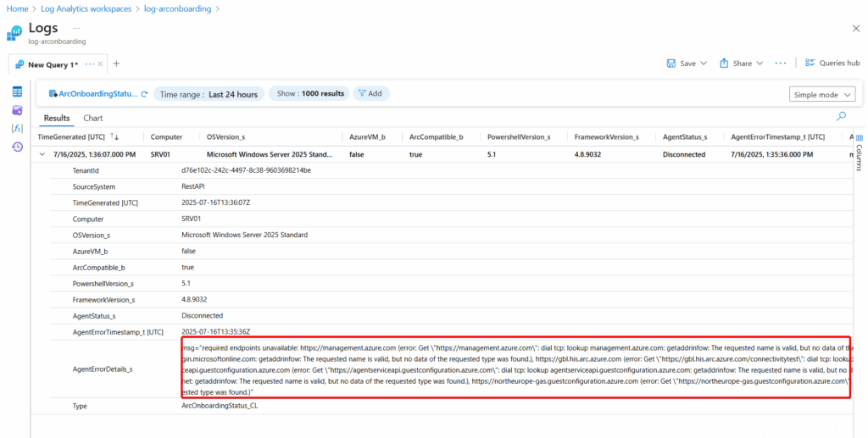Open the Queries icon in left sidebar
This screenshot has width=868, height=438.
pyautogui.click(x=17, y=110)
